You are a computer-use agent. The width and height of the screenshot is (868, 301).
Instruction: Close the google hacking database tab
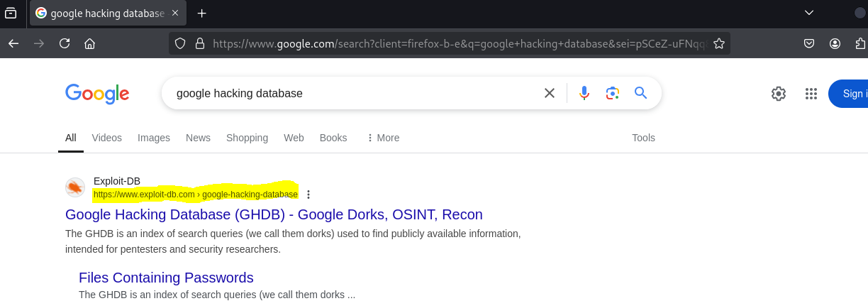pos(175,13)
